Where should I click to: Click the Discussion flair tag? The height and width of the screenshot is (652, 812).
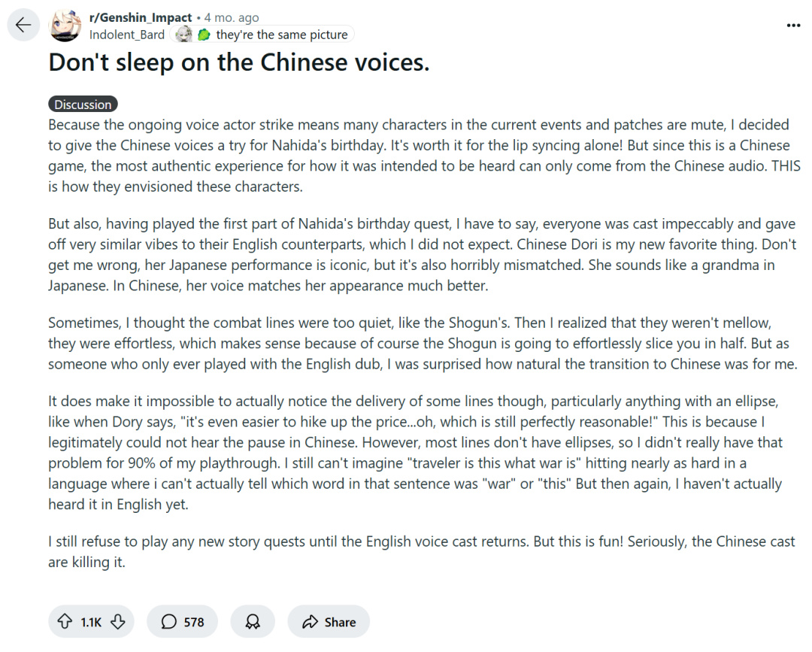tap(83, 105)
